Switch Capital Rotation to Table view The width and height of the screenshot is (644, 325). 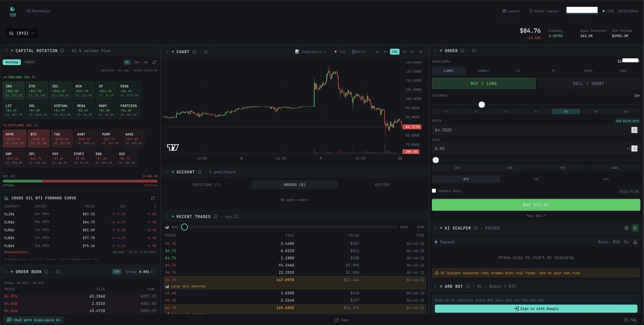point(29,62)
